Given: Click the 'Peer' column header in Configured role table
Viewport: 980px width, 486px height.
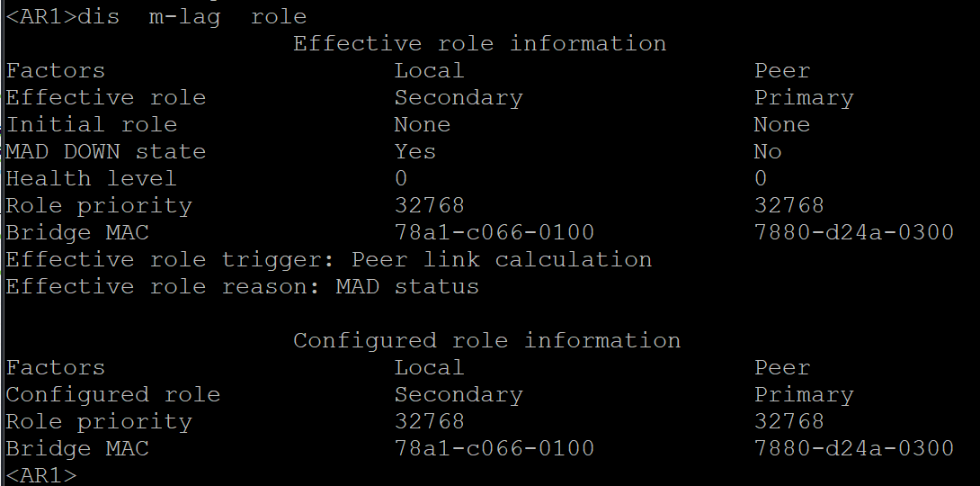Looking at the screenshot, I should pos(781,368).
